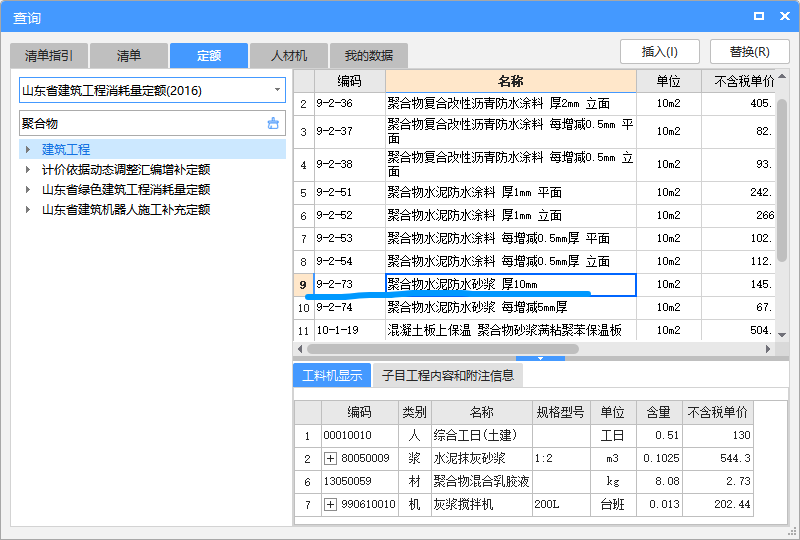Viewport: 800px width, 540px height.
Task: Show the 工料机显示 tab
Action: [332, 376]
